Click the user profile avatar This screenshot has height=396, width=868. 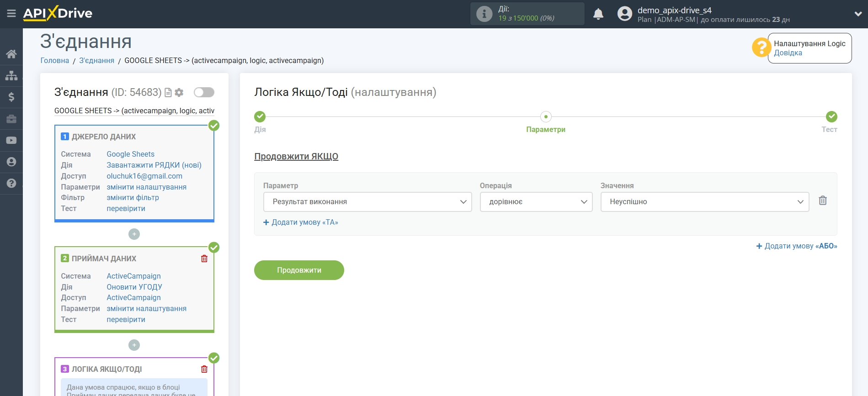(x=624, y=14)
